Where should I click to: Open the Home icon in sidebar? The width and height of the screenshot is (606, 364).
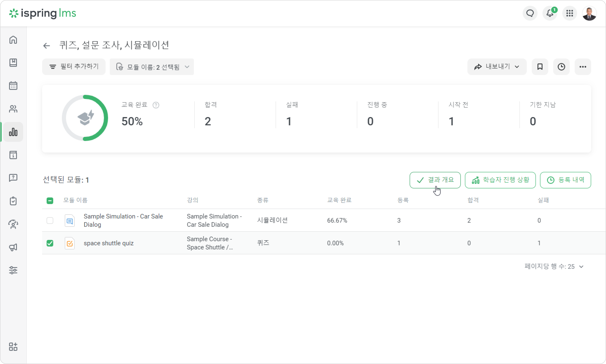pos(13,40)
